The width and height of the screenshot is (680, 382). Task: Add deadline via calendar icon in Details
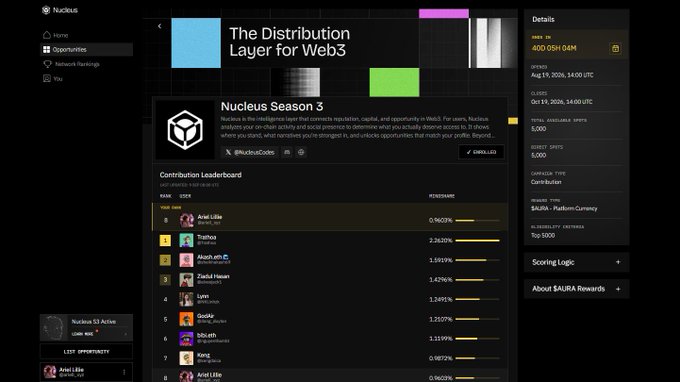(615, 48)
